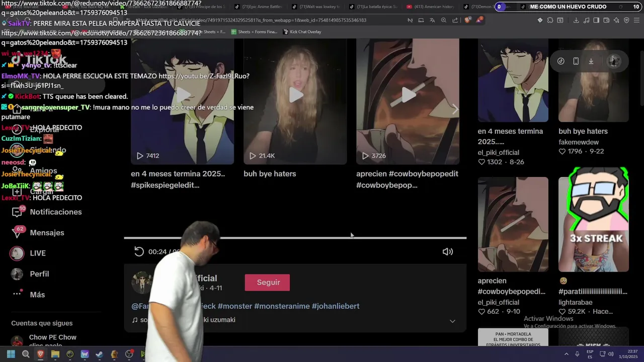Open TikTok Notificaciones in the sidebar
644x362 pixels.
click(x=46, y=212)
